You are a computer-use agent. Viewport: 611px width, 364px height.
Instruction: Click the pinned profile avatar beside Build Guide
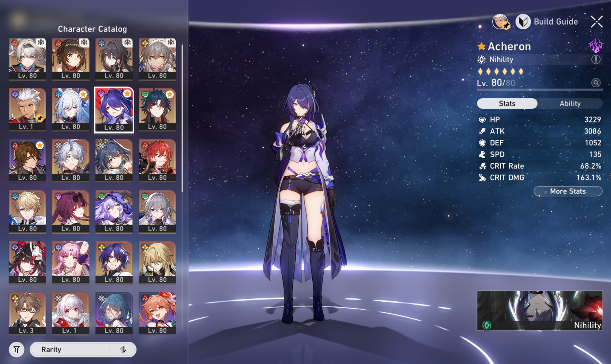coord(501,22)
